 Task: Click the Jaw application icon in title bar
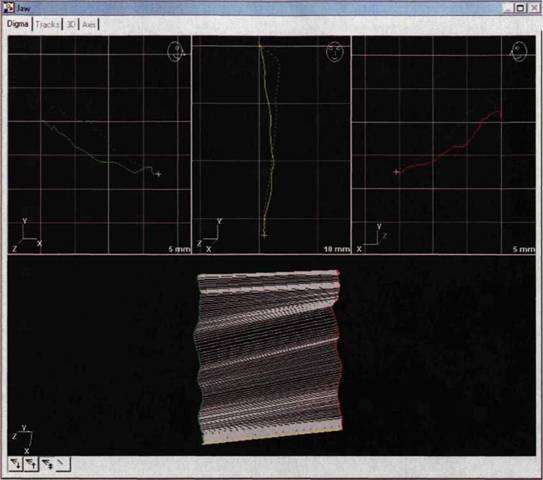pyautogui.click(x=8, y=8)
